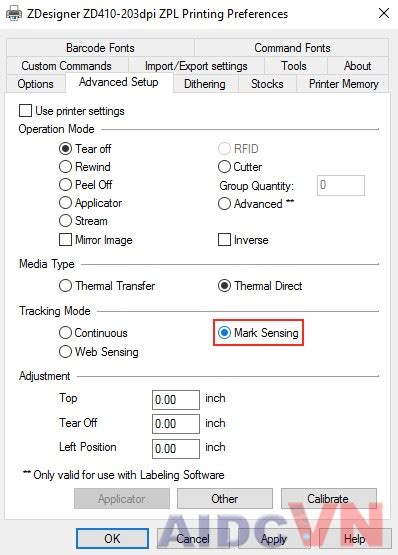Click the Tear Off adjustment field
This screenshot has height=555, width=398.
tap(176, 424)
